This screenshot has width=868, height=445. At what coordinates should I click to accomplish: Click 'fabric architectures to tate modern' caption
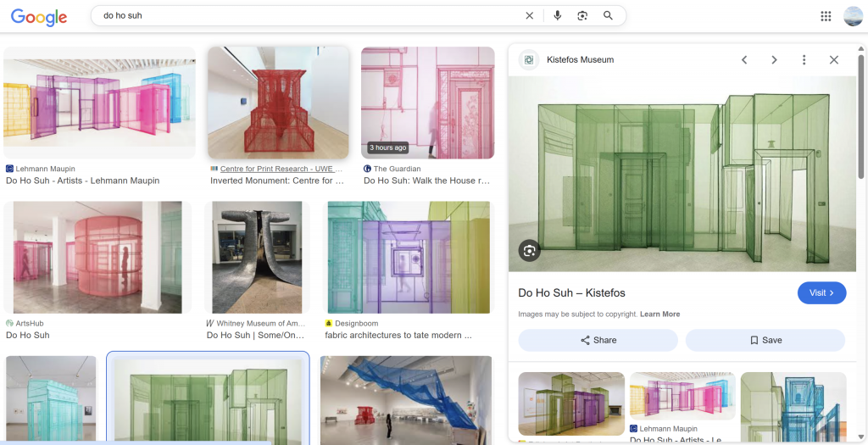tap(398, 335)
